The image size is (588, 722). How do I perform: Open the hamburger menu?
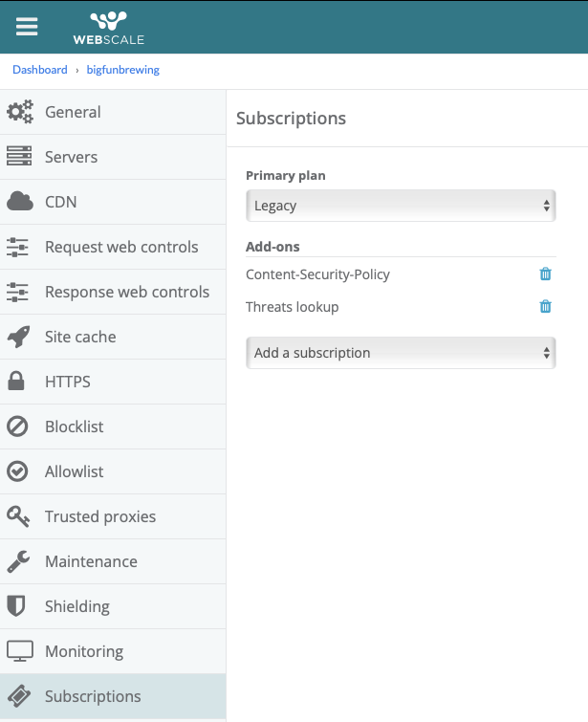click(27, 27)
